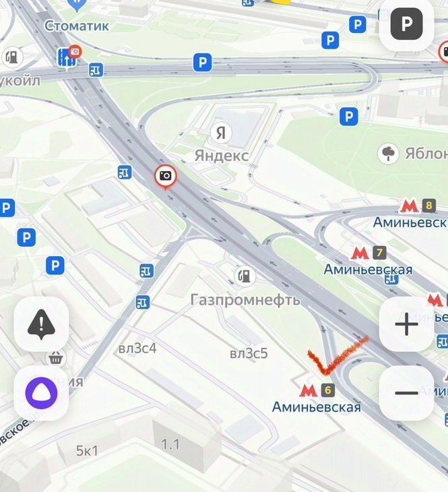Toggle the parking layer button
Screen dimensions: 448x492
(407, 24)
